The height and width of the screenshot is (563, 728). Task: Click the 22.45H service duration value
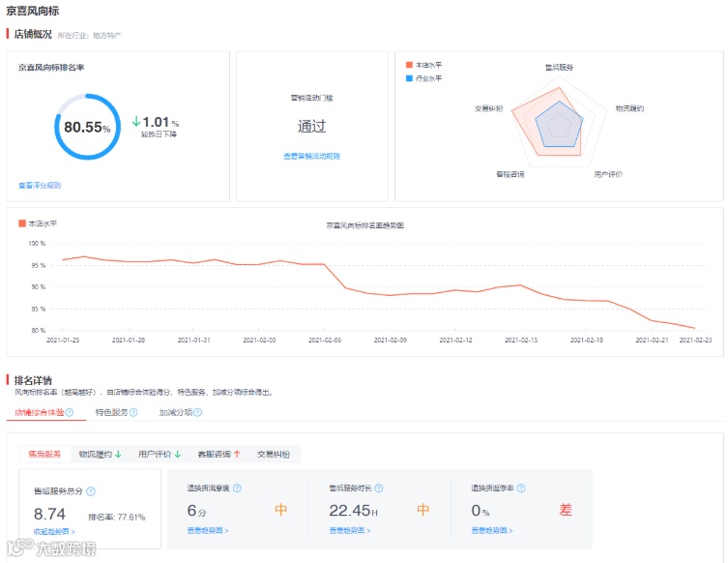[353, 511]
